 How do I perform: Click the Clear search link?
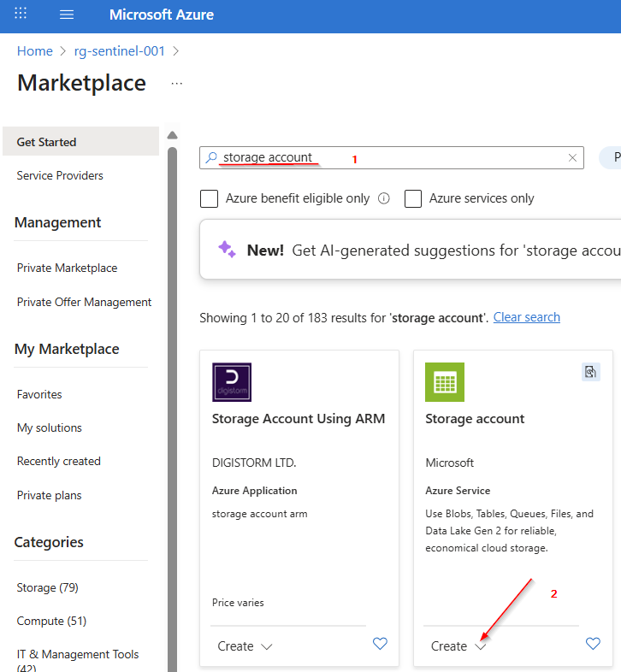526,317
